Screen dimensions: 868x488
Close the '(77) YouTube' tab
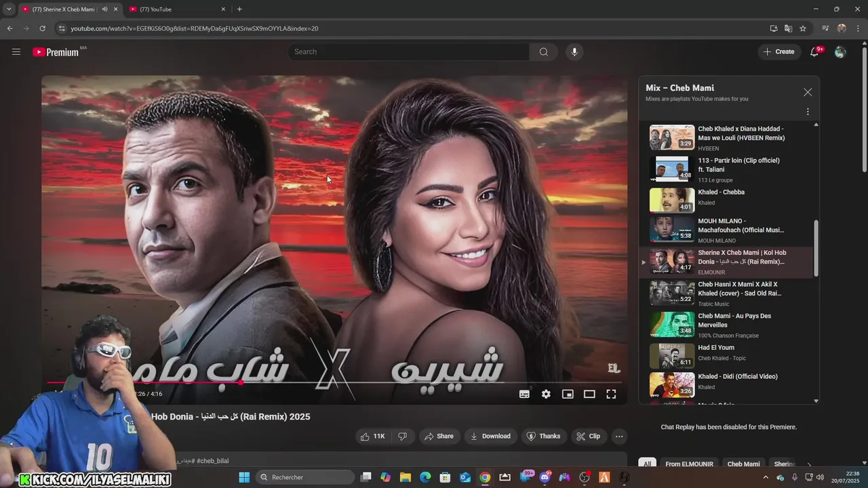tap(223, 9)
